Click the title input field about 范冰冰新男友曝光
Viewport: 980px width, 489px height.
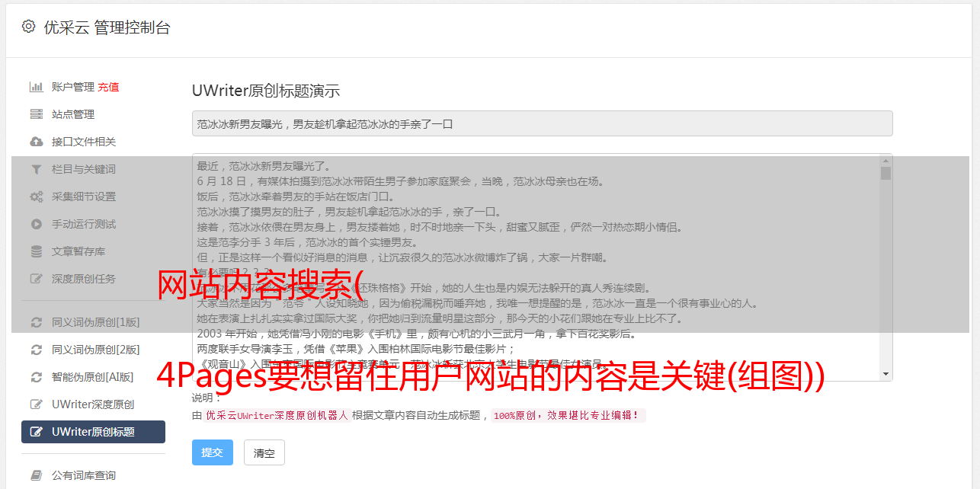(542, 123)
